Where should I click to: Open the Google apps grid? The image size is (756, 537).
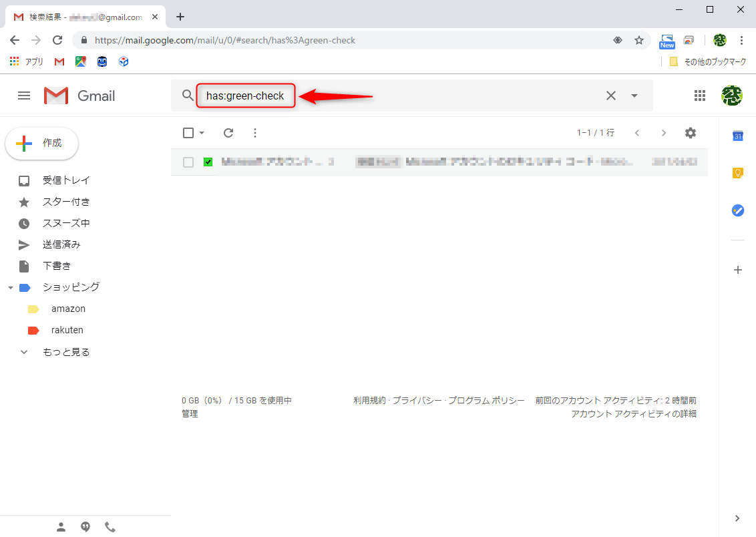point(700,96)
